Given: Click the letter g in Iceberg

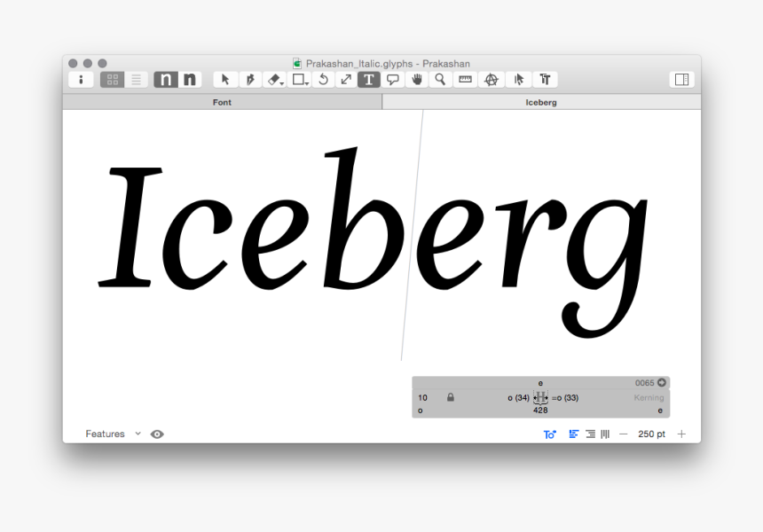Looking at the screenshot, I should pyautogui.click(x=603, y=267).
